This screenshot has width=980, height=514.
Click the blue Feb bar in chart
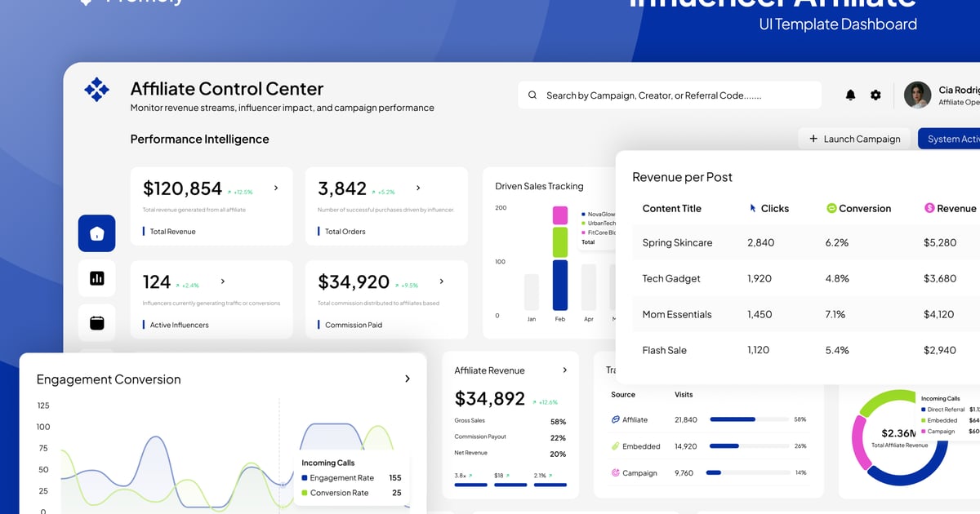pos(559,286)
